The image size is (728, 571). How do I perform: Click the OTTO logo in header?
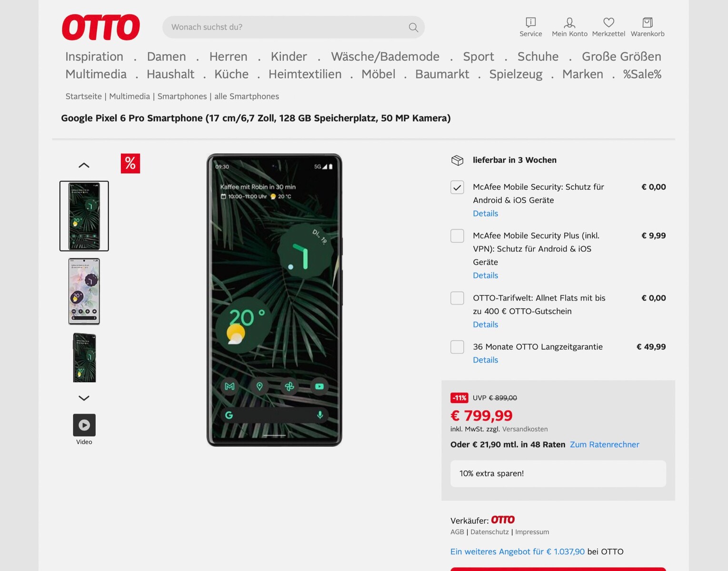tap(101, 27)
